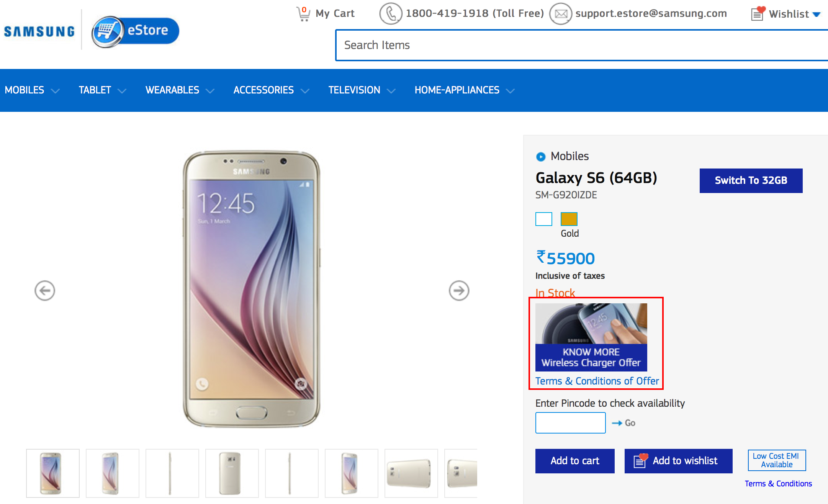Open Terms & Conditions of Offer link
Image resolution: width=828 pixels, height=504 pixels.
(x=597, y=381)
